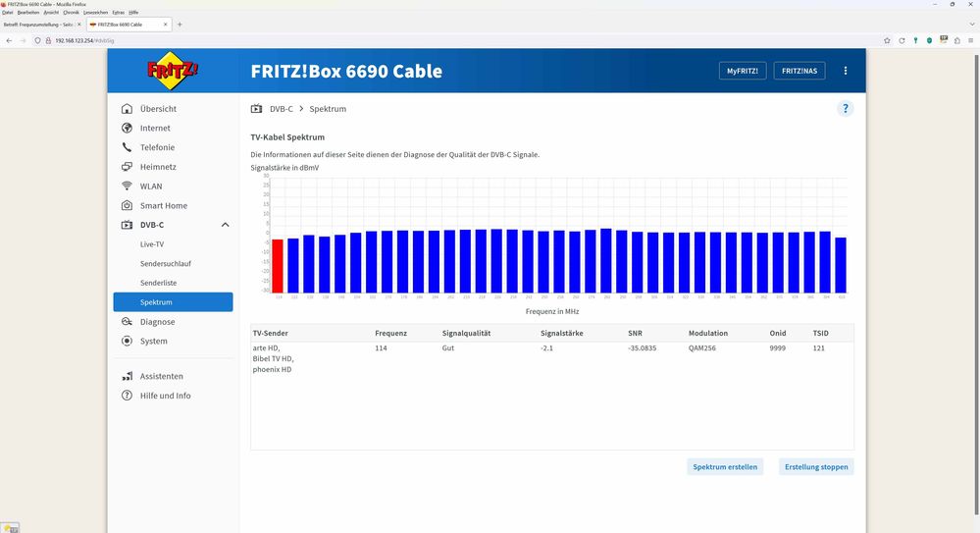
Task: Click the padlock site info icon
Action: [x=47, y=40]
